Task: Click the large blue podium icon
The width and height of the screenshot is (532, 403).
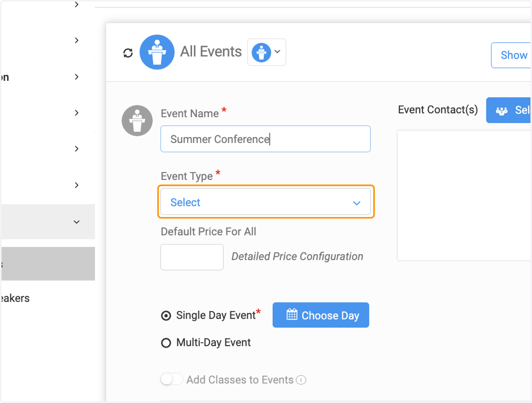Action: [x=156, y=52]
